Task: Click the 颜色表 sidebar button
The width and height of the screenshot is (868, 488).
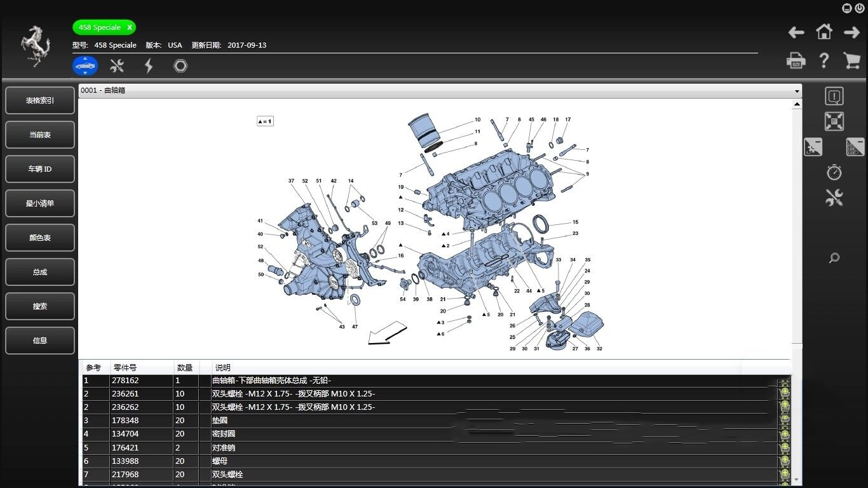Action: 40,238
